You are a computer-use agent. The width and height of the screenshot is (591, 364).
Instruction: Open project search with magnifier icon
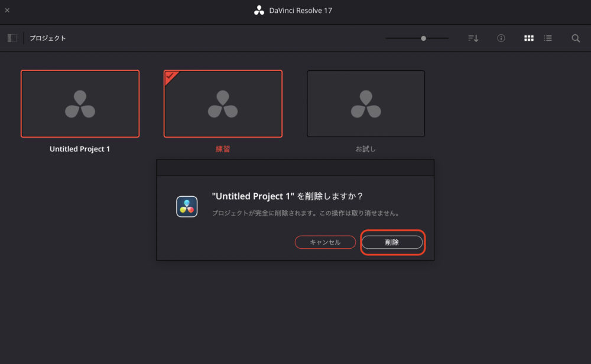click(576, 38)
